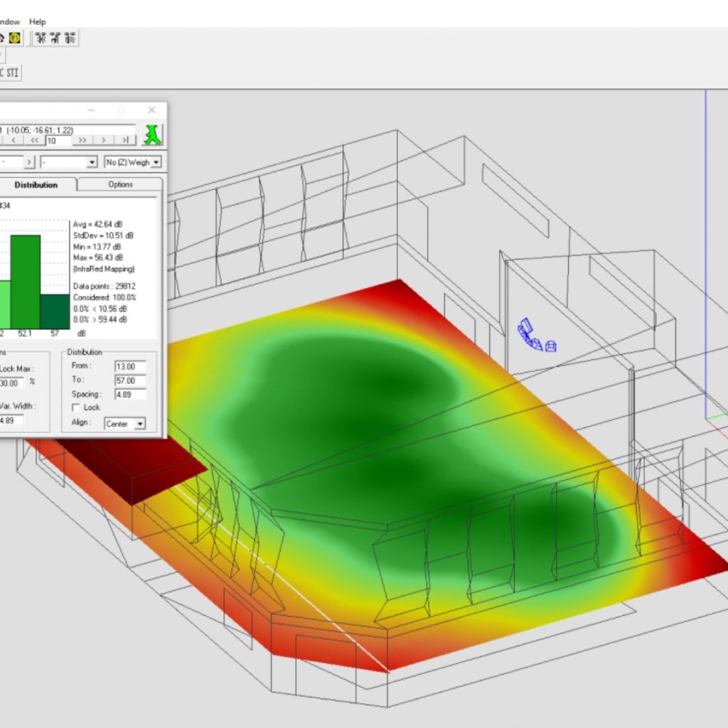
Task: Click the darkest green histogram bar at 57
Action: pyautogui.click(x=55, y=311)
